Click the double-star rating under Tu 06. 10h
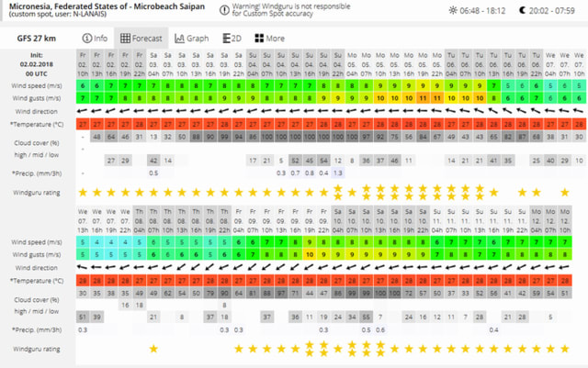 pyautogui.click(x=480, y=192)
